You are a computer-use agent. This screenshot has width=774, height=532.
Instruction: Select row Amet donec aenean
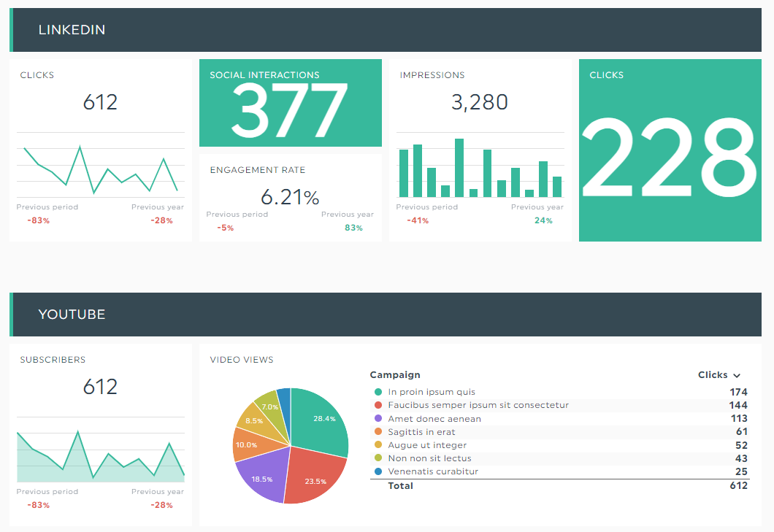[x=560, y=418]
